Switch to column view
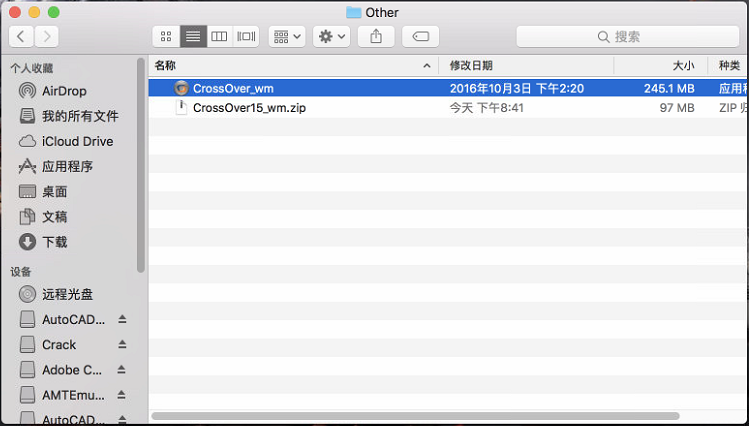Image resolution: width=749 pixels, height=426 pixels. coord(219,37)
